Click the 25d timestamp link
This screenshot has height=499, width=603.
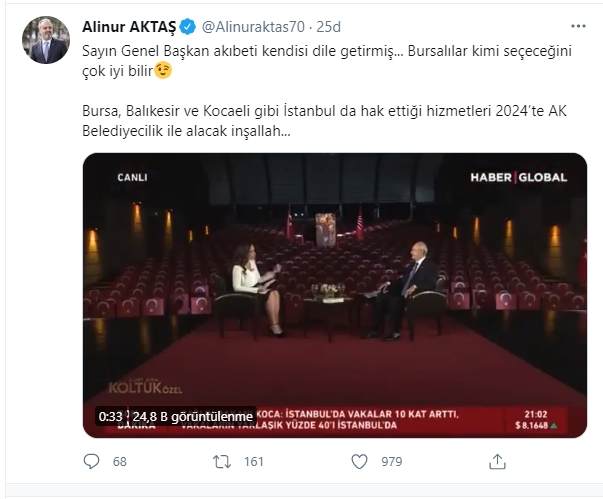tap(328, 27)
